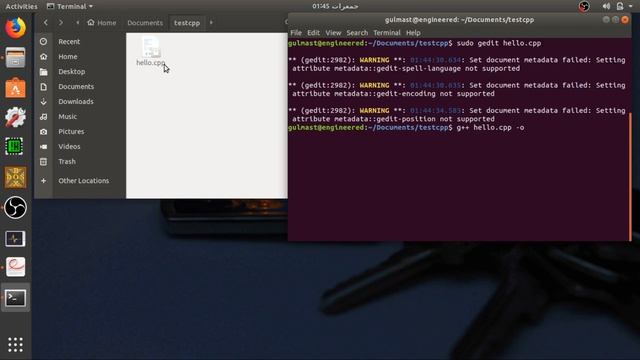
Task: Open the Terminal app menu dropdown
Action: click(x=70, y=7)
